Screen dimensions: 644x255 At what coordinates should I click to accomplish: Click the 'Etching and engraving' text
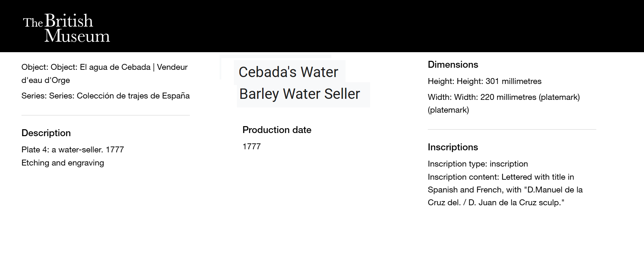click(x=63, y=163)
